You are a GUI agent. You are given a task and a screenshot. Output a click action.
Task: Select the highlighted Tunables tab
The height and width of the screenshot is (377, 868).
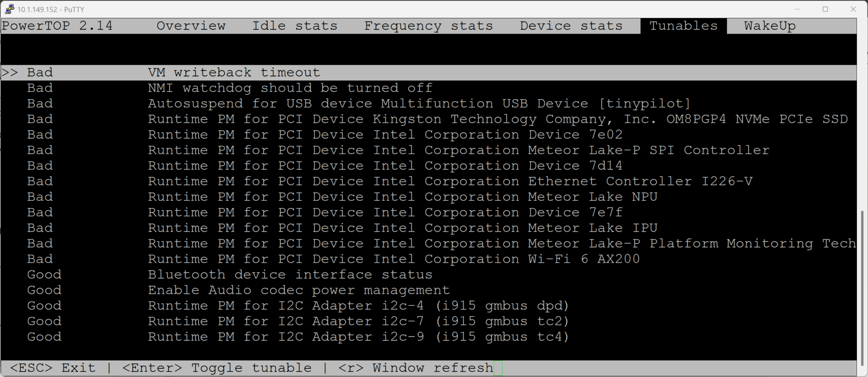[x=683, y=25]
